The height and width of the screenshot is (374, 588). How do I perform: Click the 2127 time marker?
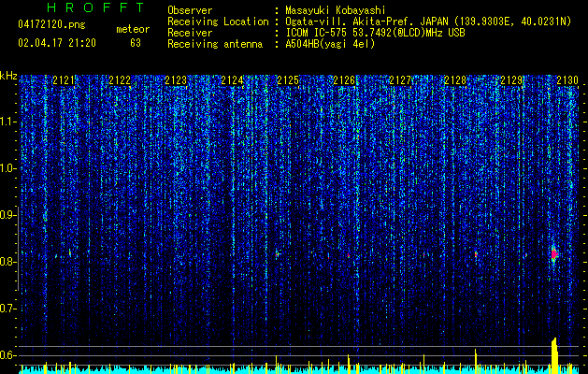(400, 80)
